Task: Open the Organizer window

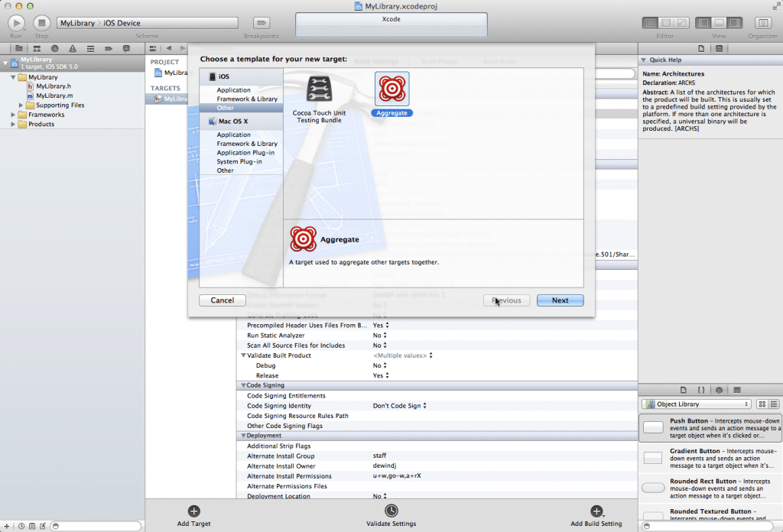Action: pos(762,23)
